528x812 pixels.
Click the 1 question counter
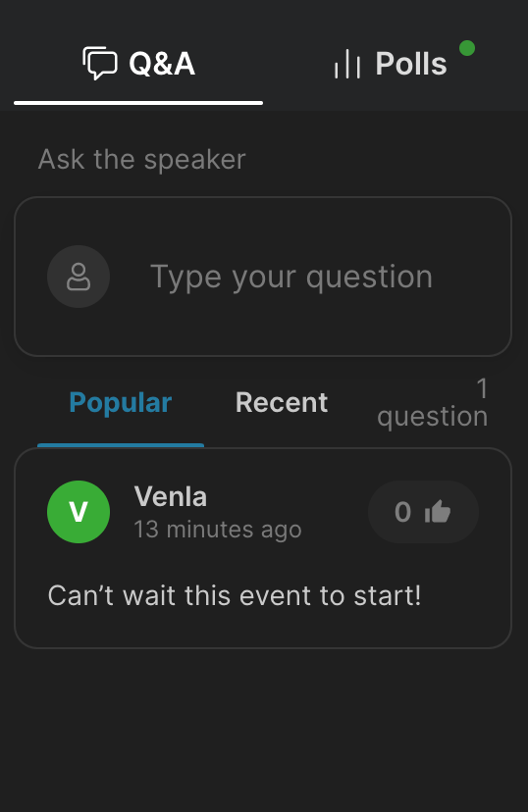click(433, 402)
